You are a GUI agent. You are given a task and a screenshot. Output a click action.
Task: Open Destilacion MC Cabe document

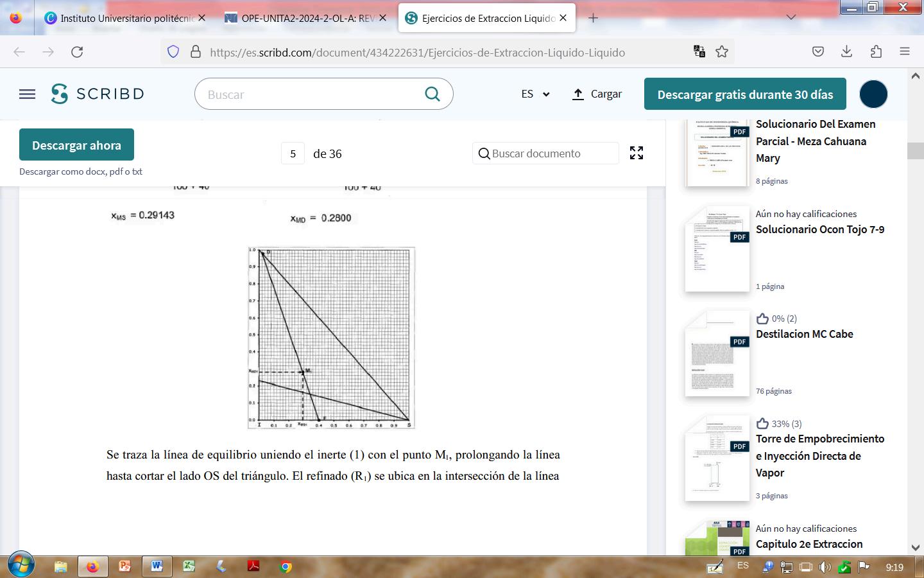click(x=805, y=334)
